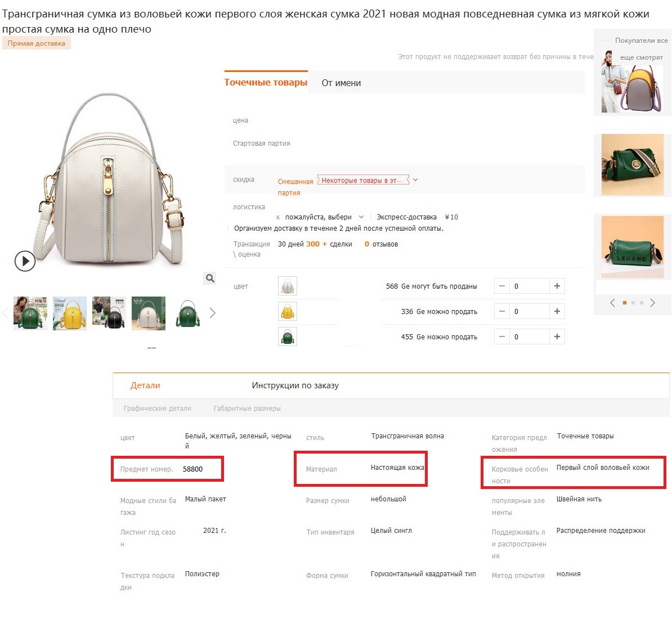Show next recommended products in sidebar
Image resolution: width=672 pixels, height=628 pixels.
point(652,303)
